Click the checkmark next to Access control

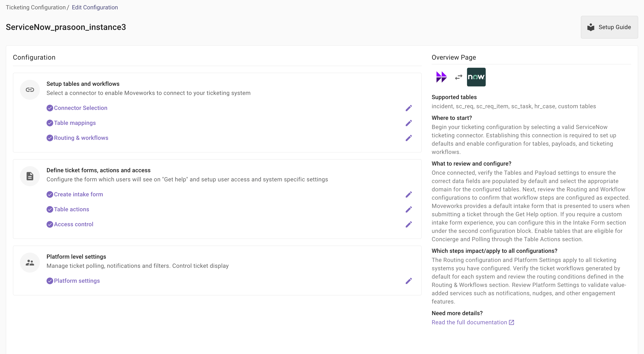(x=50, y=225)
